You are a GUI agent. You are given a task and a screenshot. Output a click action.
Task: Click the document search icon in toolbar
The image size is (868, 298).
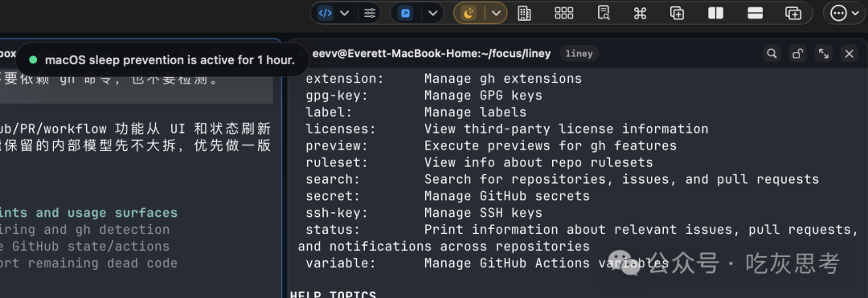(604, 14)
